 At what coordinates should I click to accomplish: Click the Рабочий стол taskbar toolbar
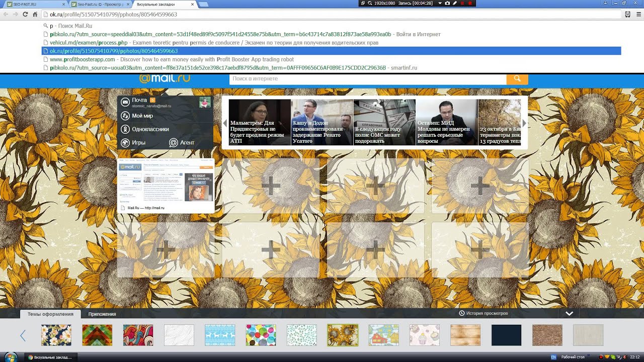pyautogui.click(x=573, y=357)
